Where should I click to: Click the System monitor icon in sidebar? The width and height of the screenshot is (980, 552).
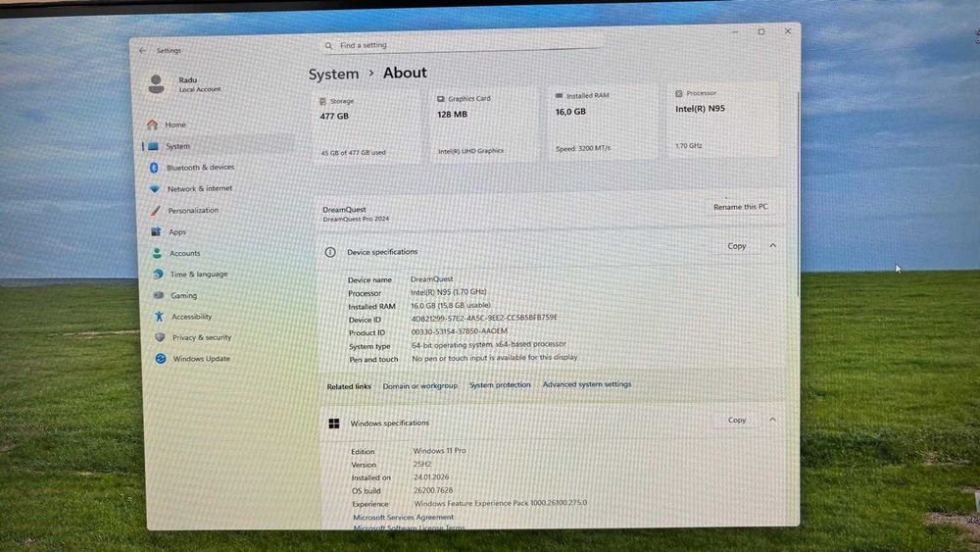pos(153,146)
